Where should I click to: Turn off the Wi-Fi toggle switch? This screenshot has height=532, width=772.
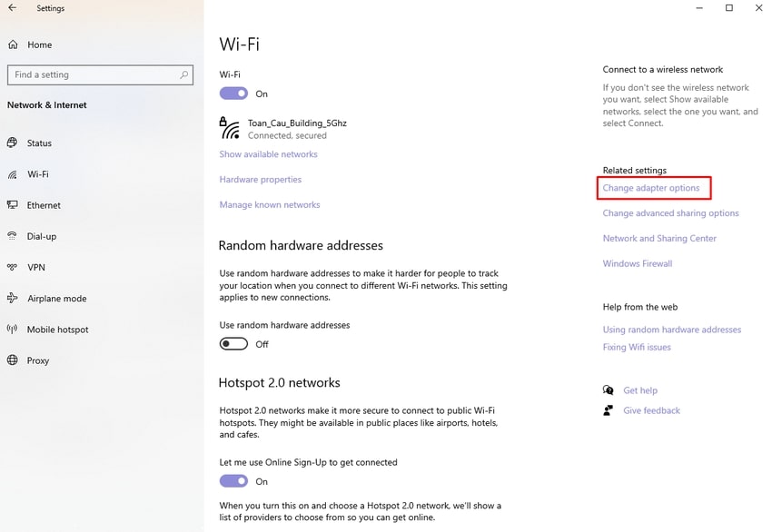click(x=233, y=94)
